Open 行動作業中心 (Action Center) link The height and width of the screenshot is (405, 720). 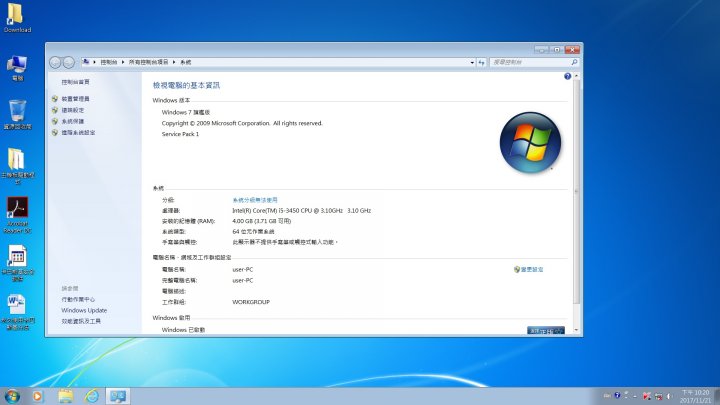pyautogui.click(x=78, y=299)
